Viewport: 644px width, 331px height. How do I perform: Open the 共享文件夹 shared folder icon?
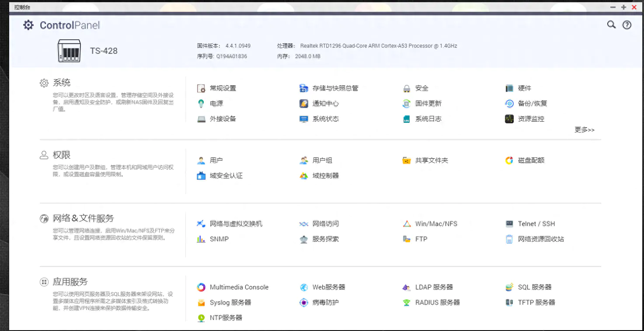tap(407, 160)
